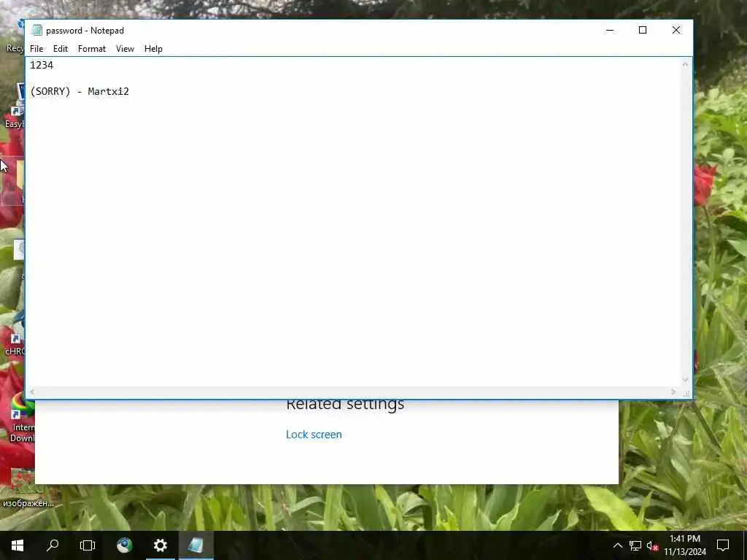Select the Notepad taskbar button

click(x=196, y=545)
